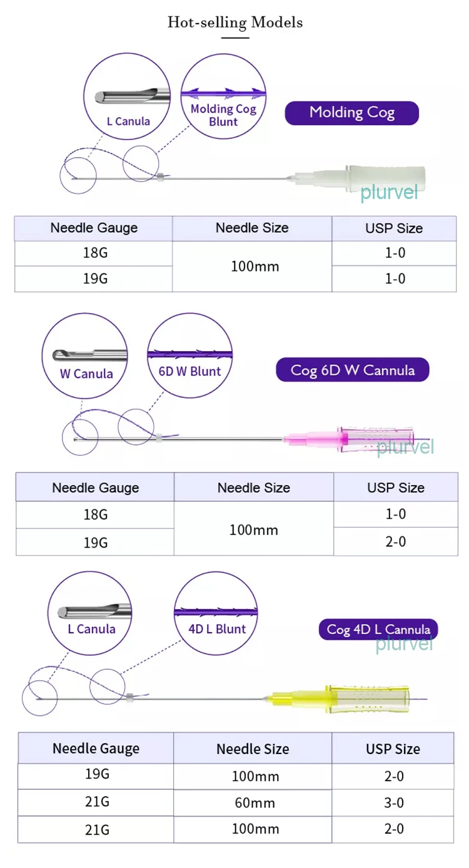469x868 pixels.
Task: Click the W Canula circular closeup
Action: click(86, 355)
